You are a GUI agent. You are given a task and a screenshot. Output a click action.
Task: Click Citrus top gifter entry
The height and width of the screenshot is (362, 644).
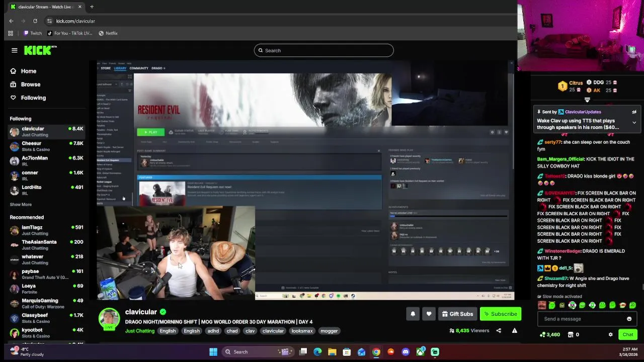[570, 86]
